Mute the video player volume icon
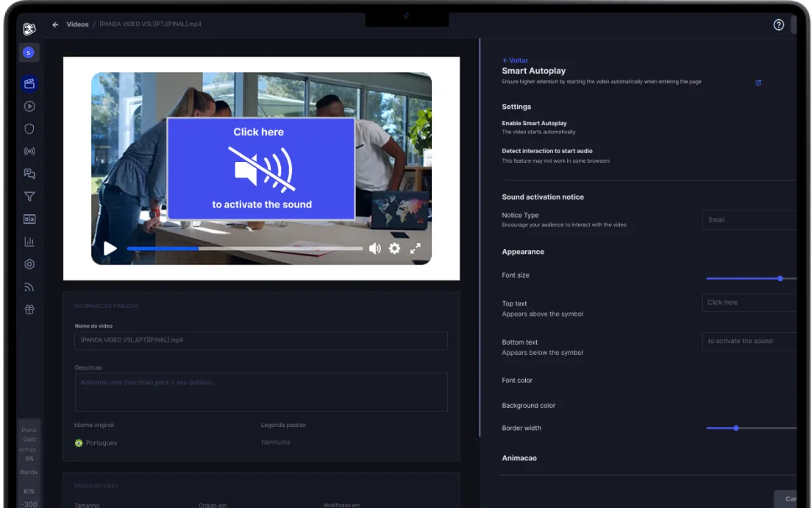Screen dimensions: 812x508 point(375,249)
